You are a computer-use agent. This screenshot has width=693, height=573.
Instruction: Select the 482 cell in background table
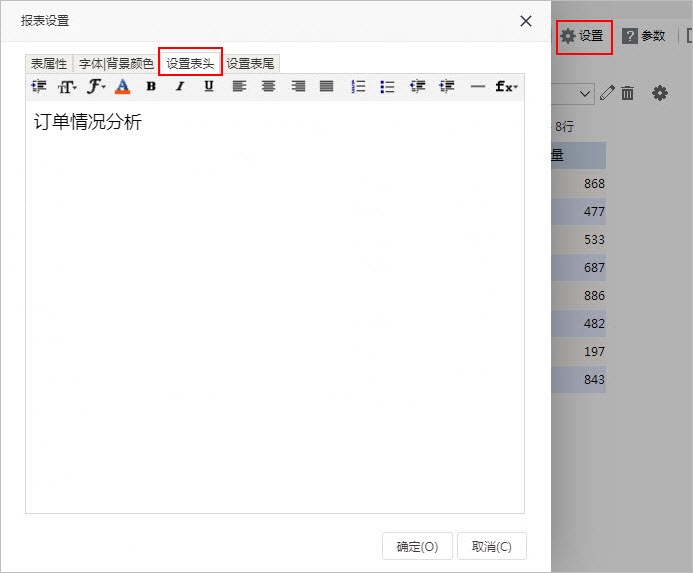tap(579, 323)
